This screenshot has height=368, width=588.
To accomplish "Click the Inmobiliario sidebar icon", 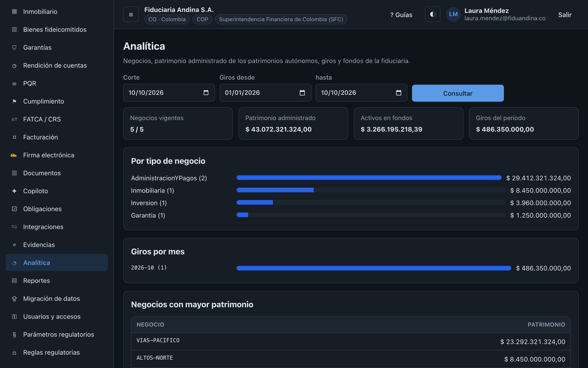I will (14, 12).
